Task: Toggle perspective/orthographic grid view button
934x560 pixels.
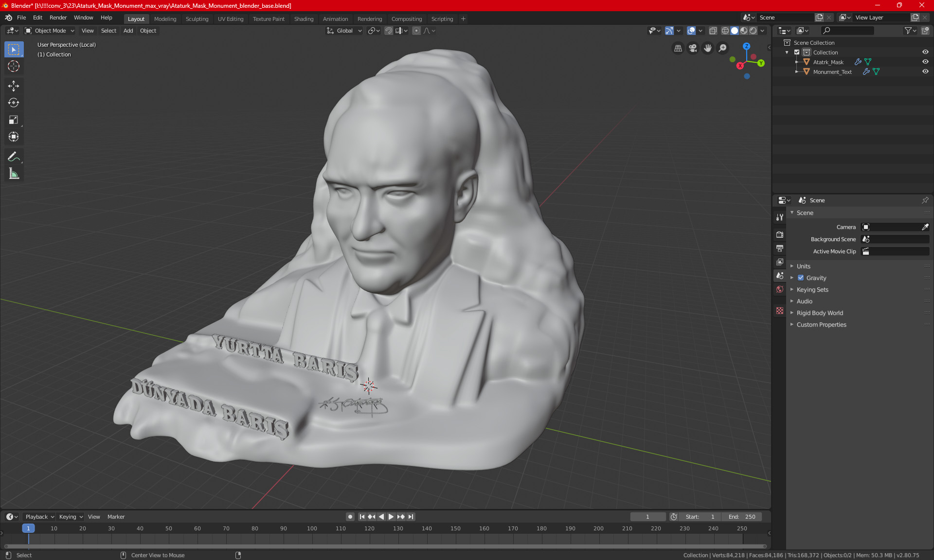Action: [678, 48]
